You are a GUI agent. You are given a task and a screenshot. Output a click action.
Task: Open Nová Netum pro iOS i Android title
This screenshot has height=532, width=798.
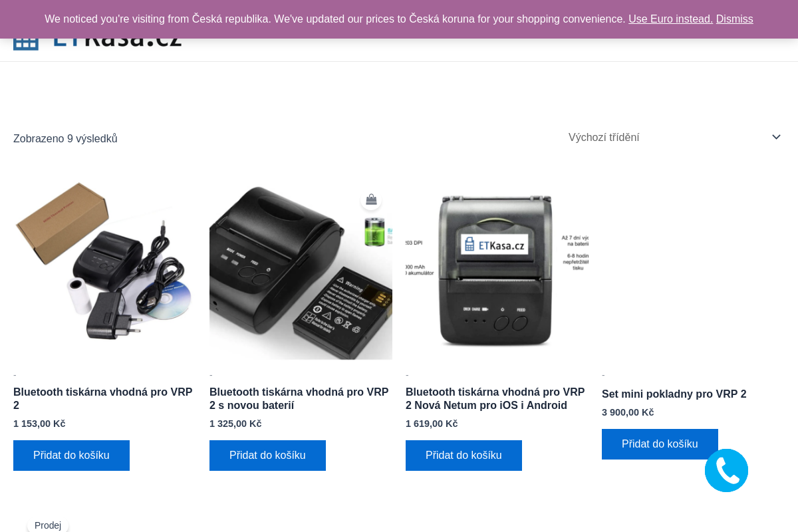pyautogui.click(x=495, y=398)
